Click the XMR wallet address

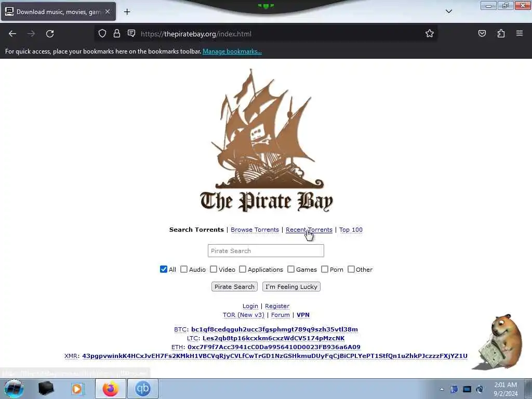[x=275, y=356]
